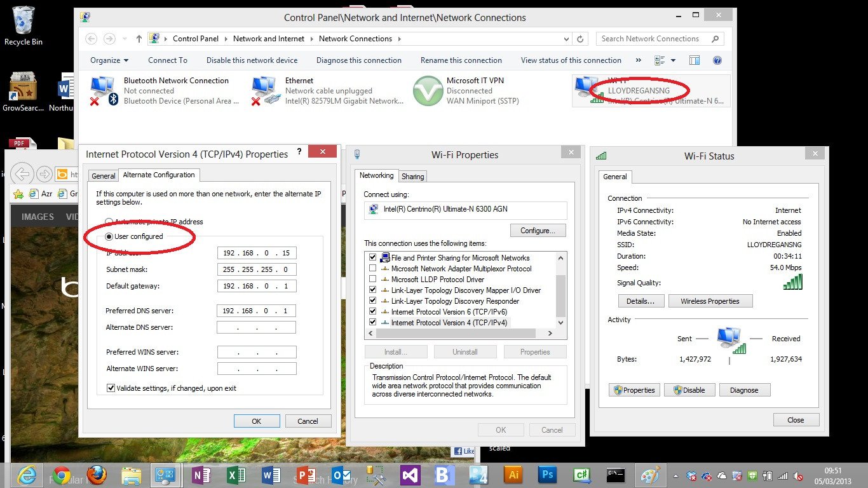Open Details... in Wi-Fi Status
The image size is (868, 488).
click(641, 301)
